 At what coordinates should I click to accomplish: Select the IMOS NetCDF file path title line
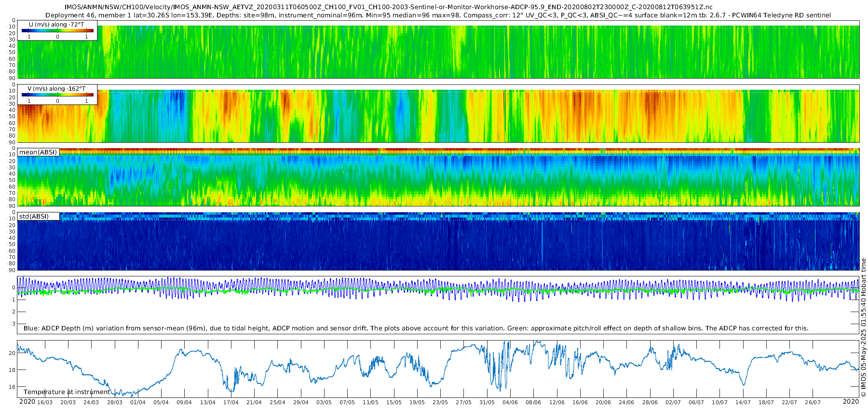[x=389, y=7]
